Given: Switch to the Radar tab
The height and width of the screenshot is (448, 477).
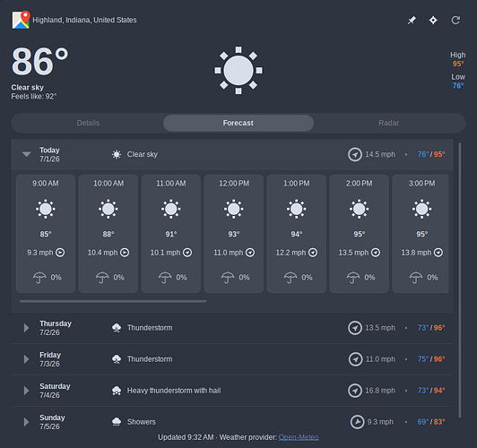Looking at the screenshot, I should (x=388, y=123).
